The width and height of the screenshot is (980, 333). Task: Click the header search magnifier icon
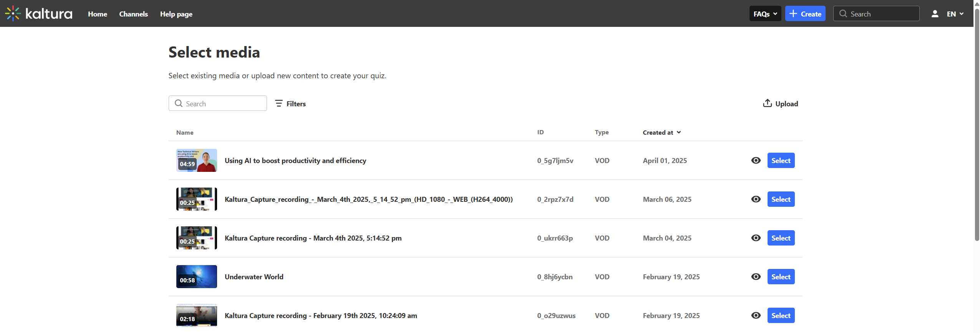click(843, 14)
